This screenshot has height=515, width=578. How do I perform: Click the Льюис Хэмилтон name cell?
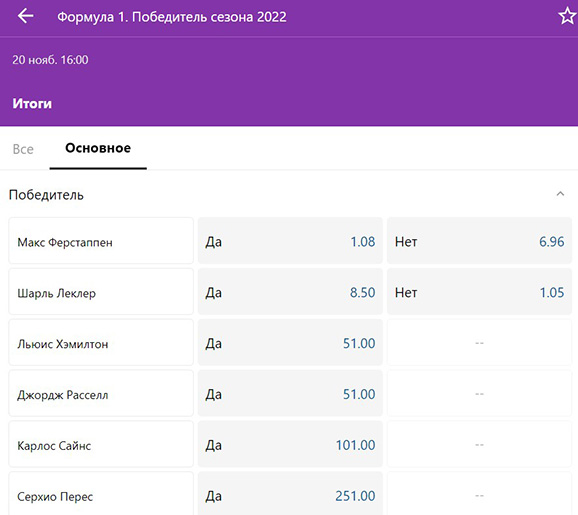(101, 342)
